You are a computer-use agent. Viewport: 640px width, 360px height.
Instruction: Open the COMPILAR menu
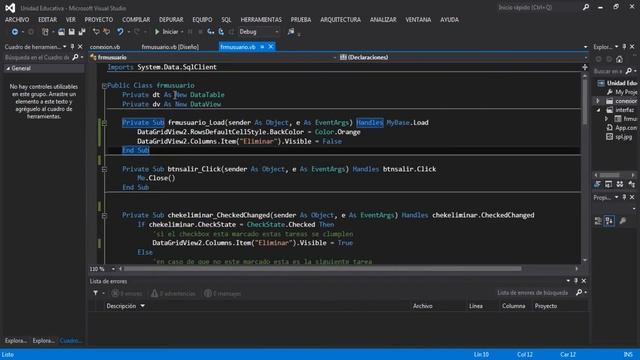(x=136, y=20)
